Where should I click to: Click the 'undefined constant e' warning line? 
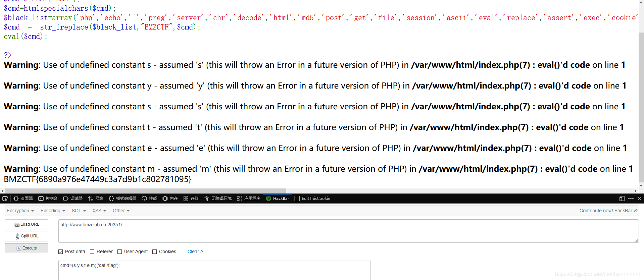pyautogui.click(x=315, y=148)
